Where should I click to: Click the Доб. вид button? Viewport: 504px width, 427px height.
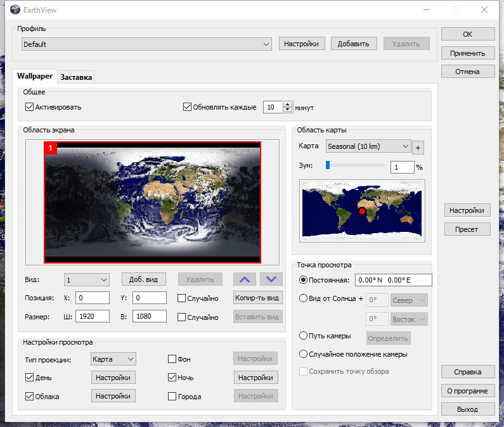tap(143, 279)
